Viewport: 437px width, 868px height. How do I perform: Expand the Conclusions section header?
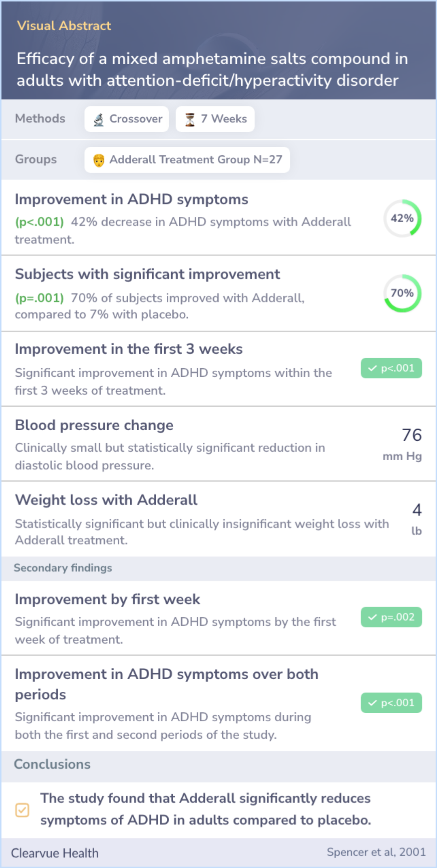[218, 765]
